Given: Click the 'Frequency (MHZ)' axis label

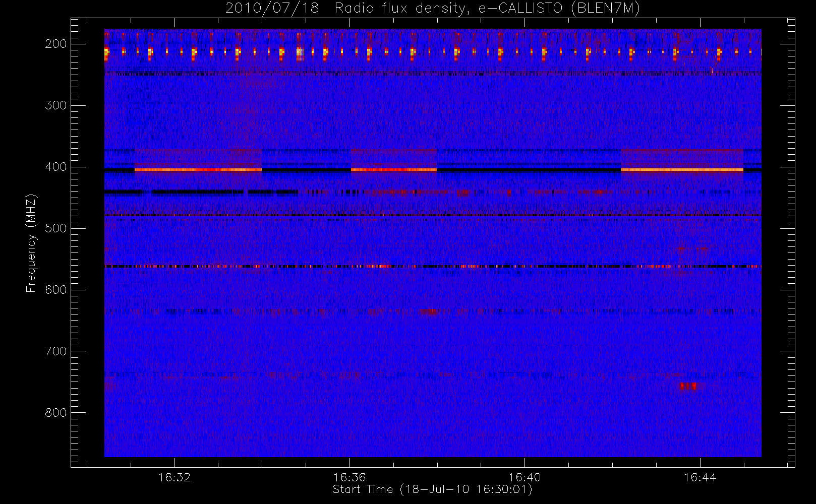Looking at the screenshot, I should (x=31, y=243).
